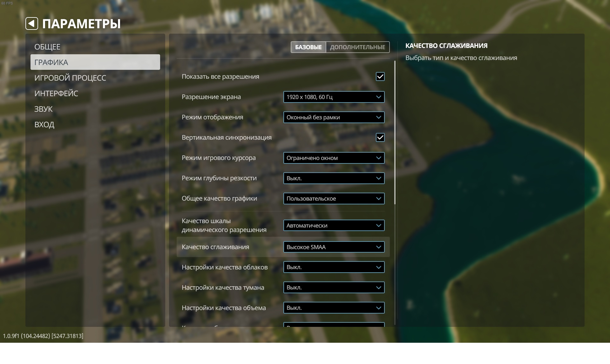
Task: Open the ЗВУК settings section
Action: point(44,109)
